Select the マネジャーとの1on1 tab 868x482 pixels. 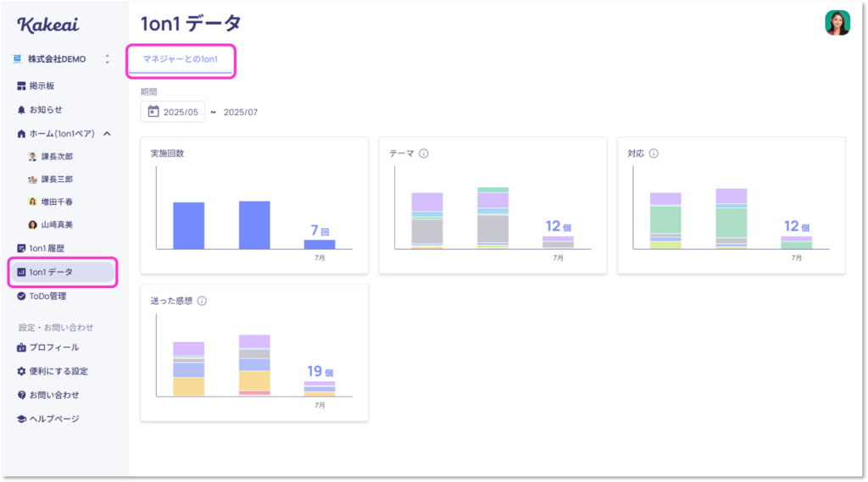point(180,59)
